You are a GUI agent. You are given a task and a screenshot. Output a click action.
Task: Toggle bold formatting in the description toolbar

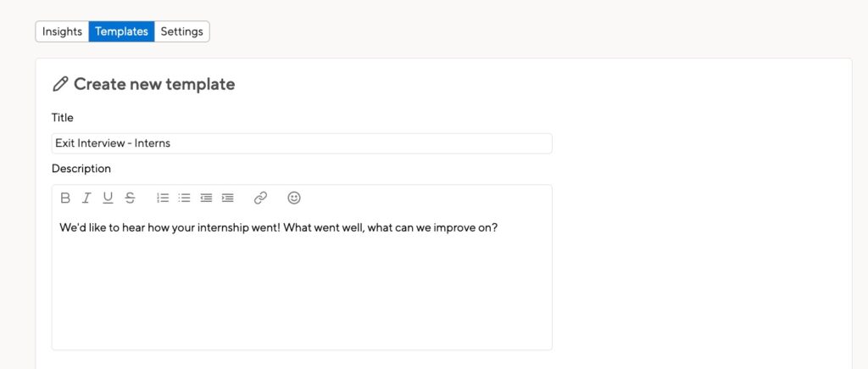[x=65, y=198]
